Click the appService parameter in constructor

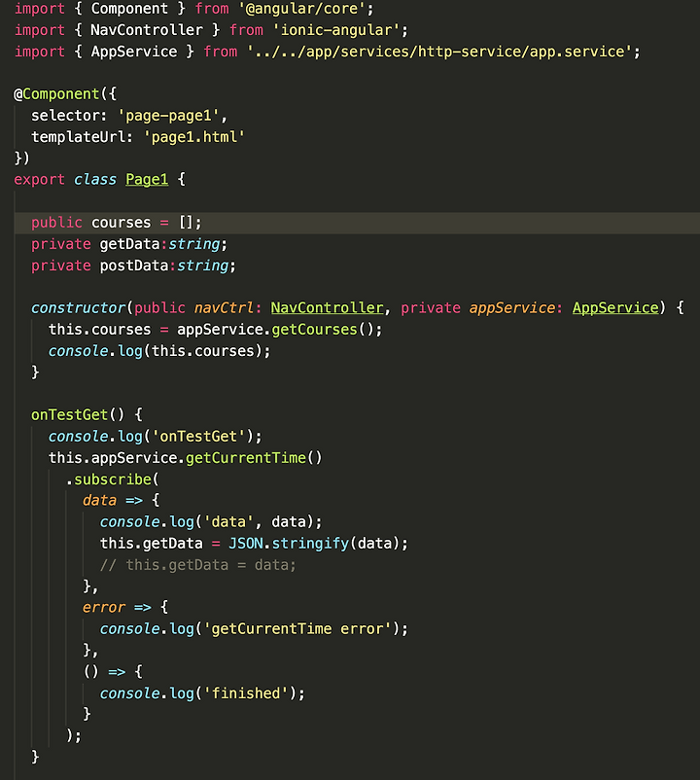512,308
